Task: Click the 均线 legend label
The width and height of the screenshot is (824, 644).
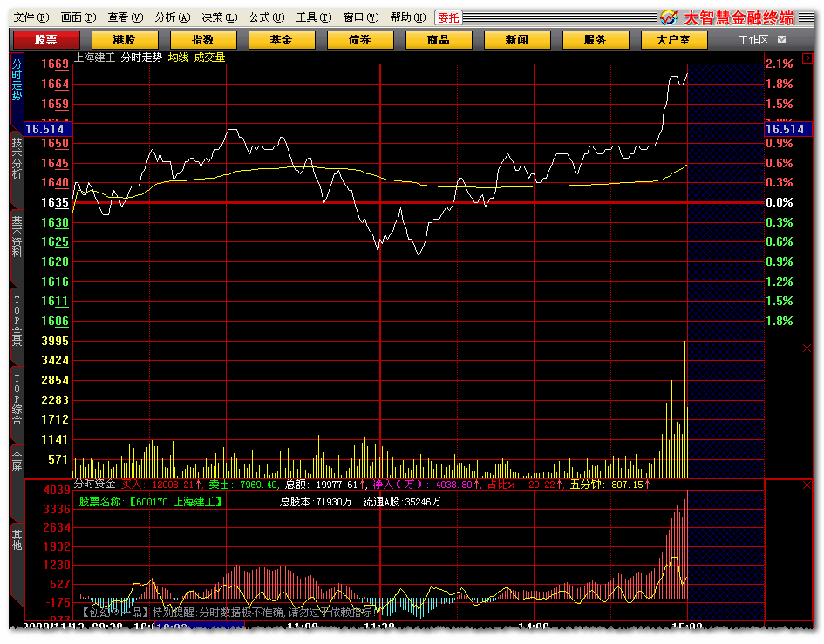Action: tap(178, 58)
